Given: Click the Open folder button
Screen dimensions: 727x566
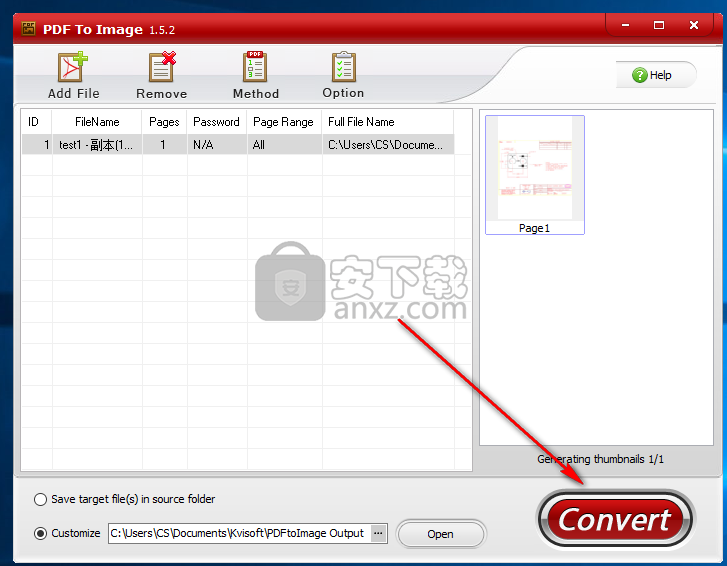Looking at the screenshot, I should pyautogui.click(x=440, y=534).
